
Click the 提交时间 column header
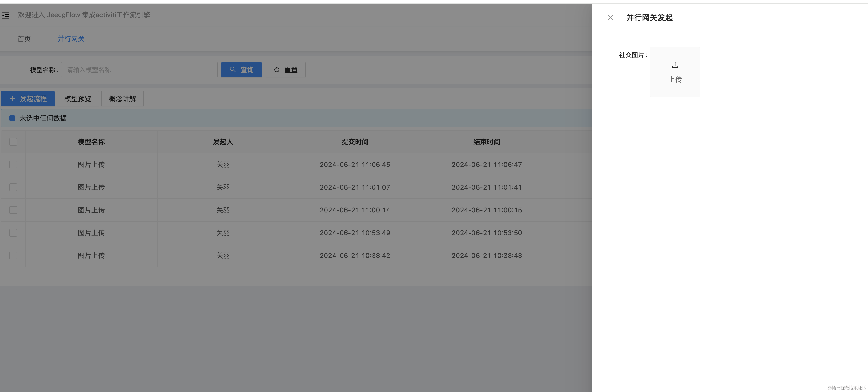pos(354,142)
